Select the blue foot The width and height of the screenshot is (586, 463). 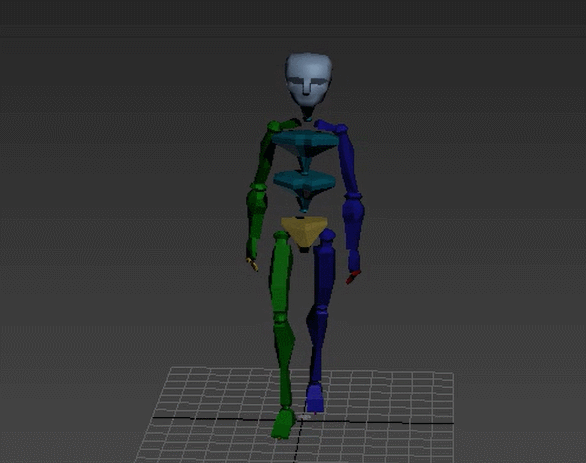(315, 398)
